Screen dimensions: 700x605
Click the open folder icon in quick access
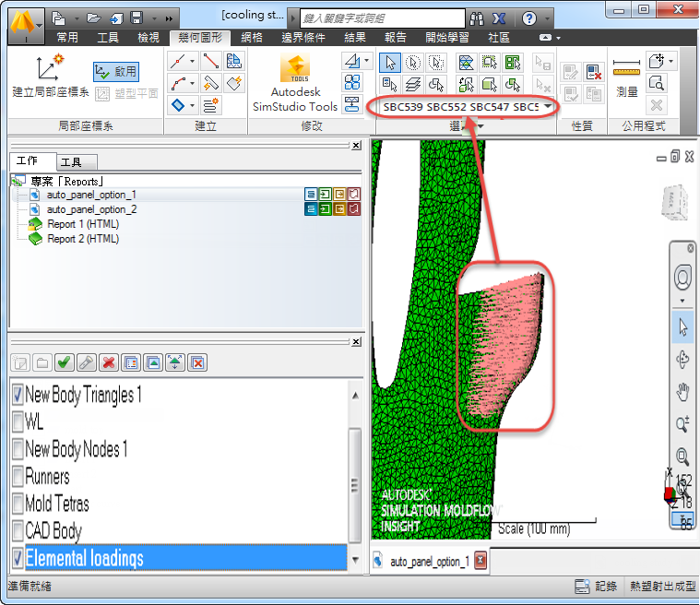[x=93, y=18]
